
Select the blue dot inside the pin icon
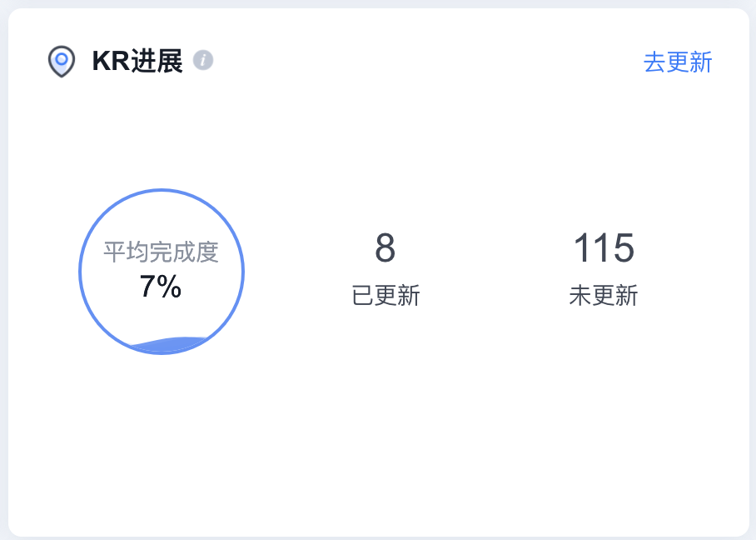click(62, 59)
